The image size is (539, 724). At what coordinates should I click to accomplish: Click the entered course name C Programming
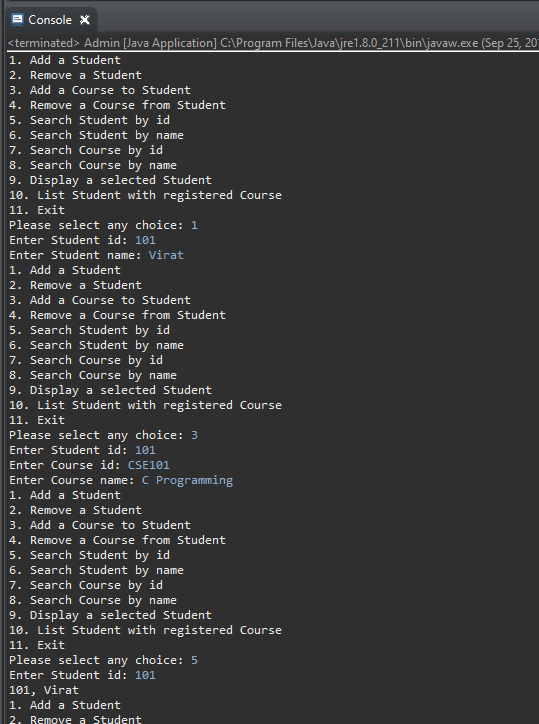(187, 480)
